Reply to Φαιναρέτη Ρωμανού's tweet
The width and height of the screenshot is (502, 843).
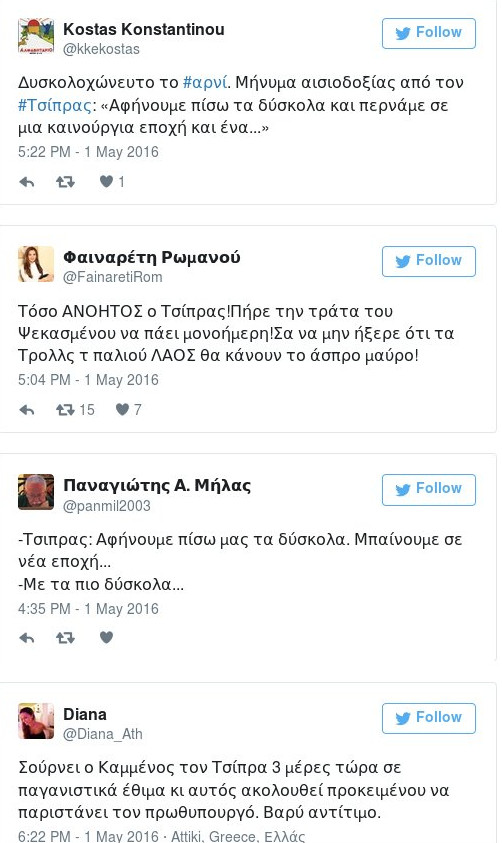click(27, 410)
